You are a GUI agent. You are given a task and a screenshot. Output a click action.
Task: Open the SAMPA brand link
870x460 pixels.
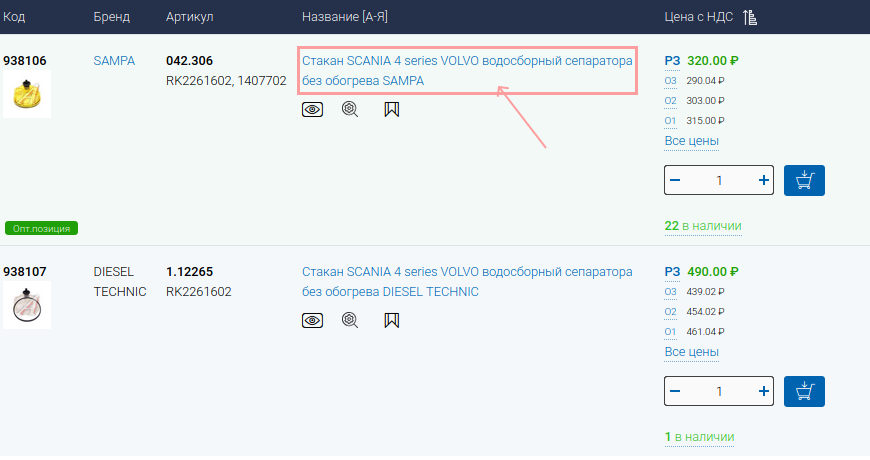[x=114, y=60]
